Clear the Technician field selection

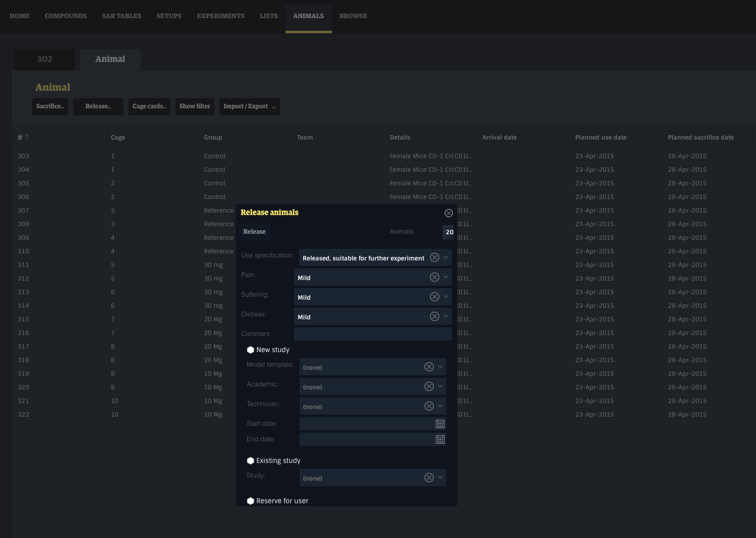click(x=429, y=406)
